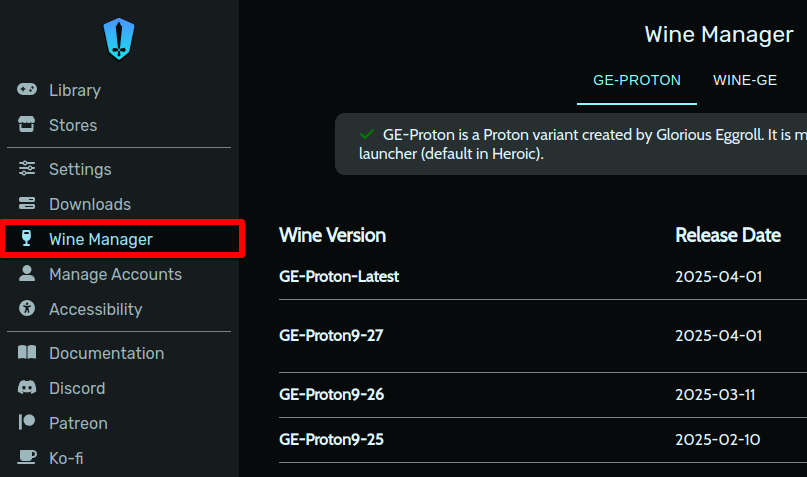Click the Ko-fi cup icon

point(27,458)
